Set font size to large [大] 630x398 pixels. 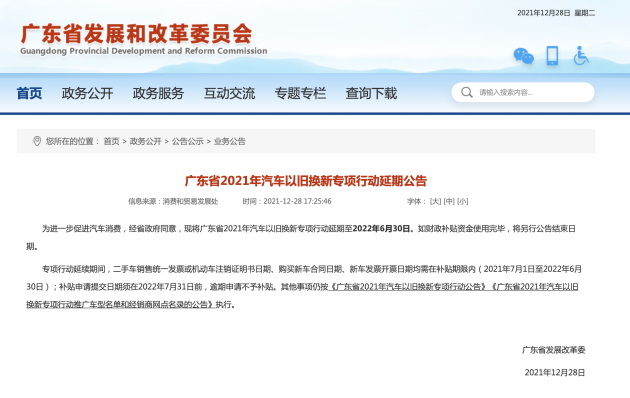point(436,201)
